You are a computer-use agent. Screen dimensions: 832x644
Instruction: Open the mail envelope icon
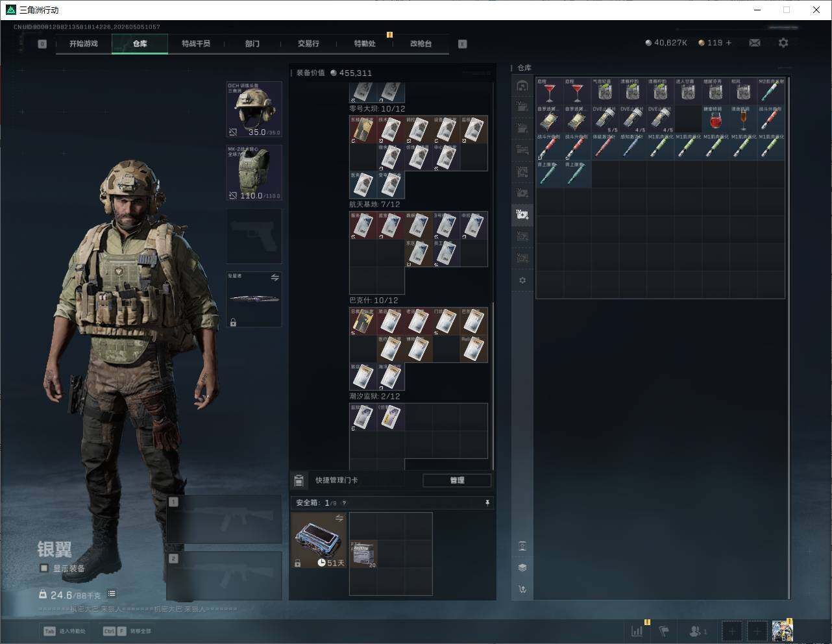tap(755, 43)
